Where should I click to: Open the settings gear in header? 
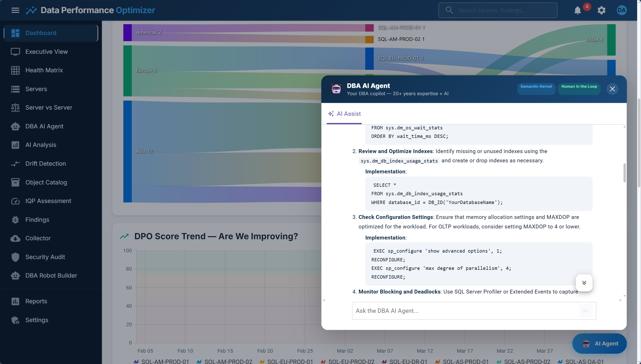click(x=601, y=10)
